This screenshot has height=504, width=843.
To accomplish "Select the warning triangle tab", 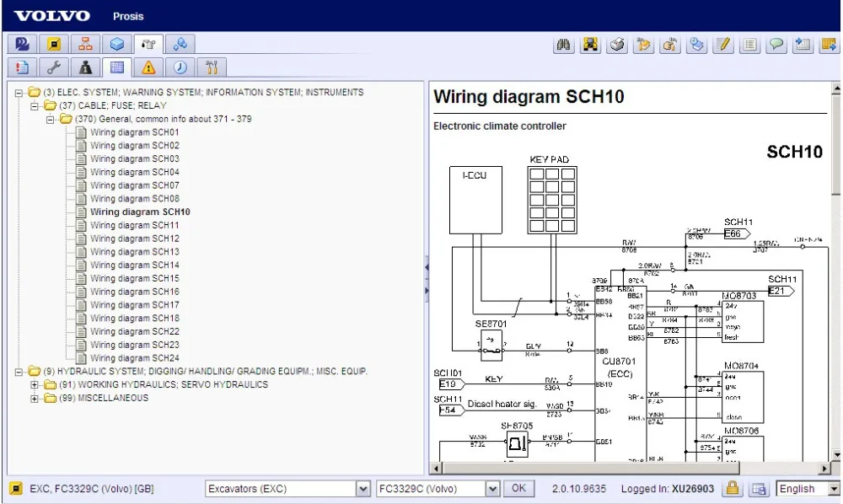I will (149, 68).
